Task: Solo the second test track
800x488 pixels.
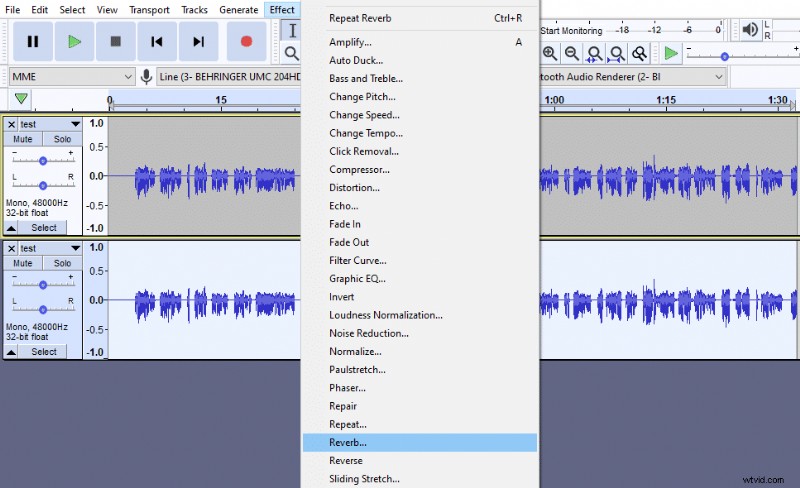Action: coord(62,263)
